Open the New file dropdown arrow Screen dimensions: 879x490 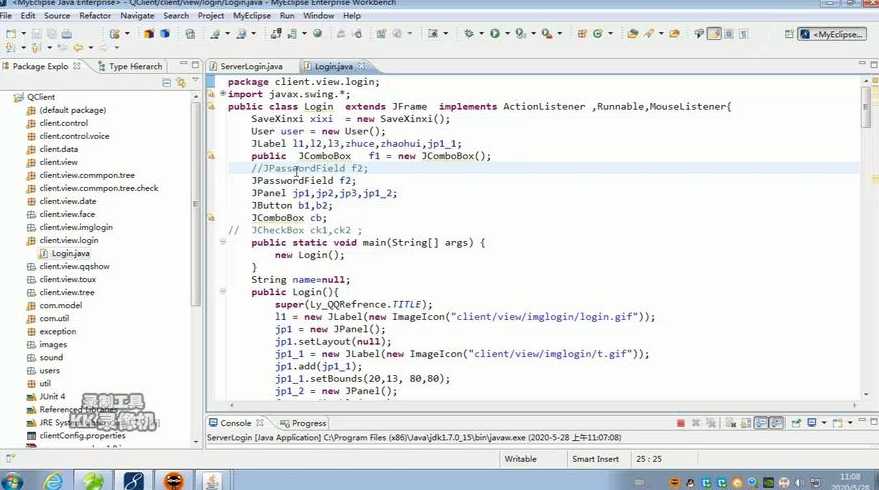click(x=23, y=34)
